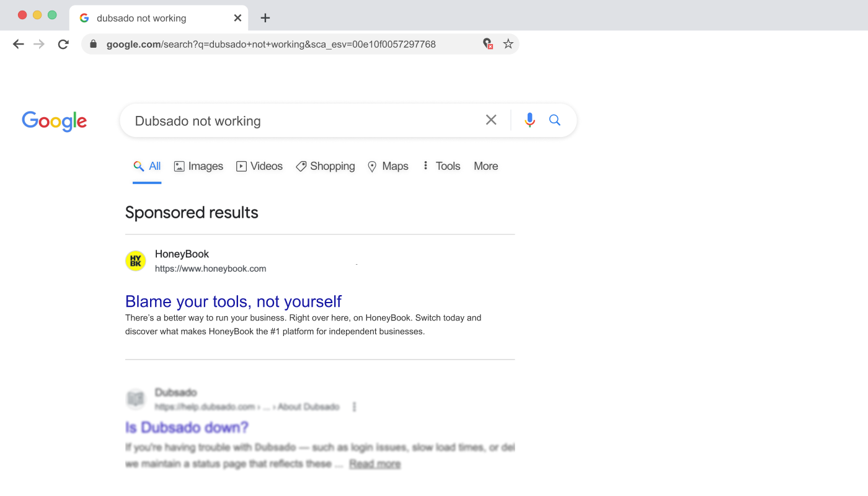Click the Dubsado result favicon

[135, 399]
